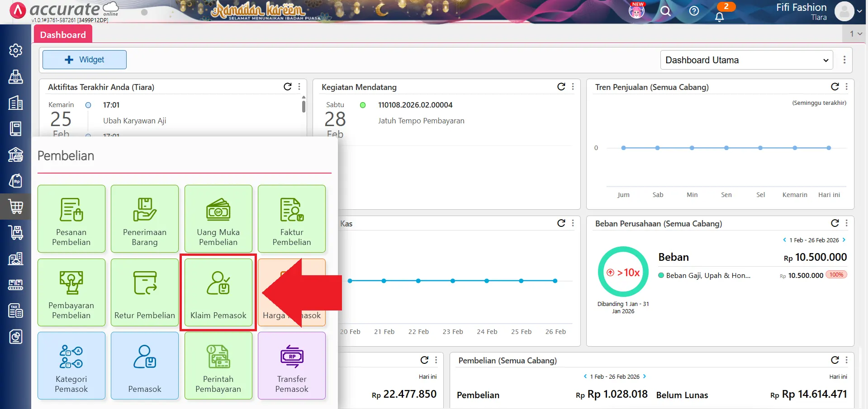This screenshot has width=868, height=409.
Task: Go to next period in Beban Perusahaan
Action: (844, 240)
